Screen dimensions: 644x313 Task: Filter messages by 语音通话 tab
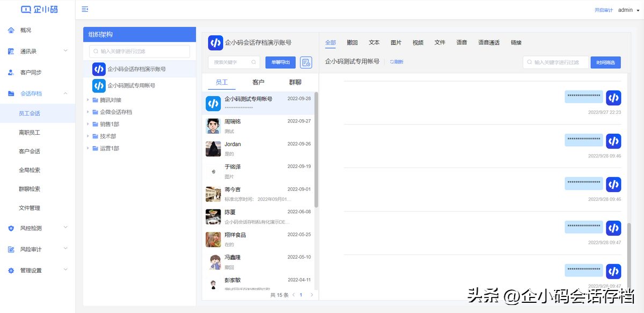[x=489, y=42]
